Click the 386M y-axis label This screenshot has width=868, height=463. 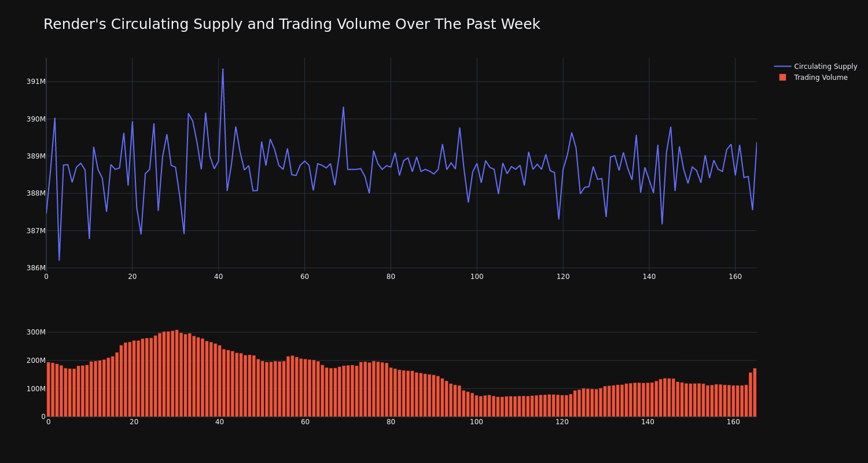pos(36,268)
